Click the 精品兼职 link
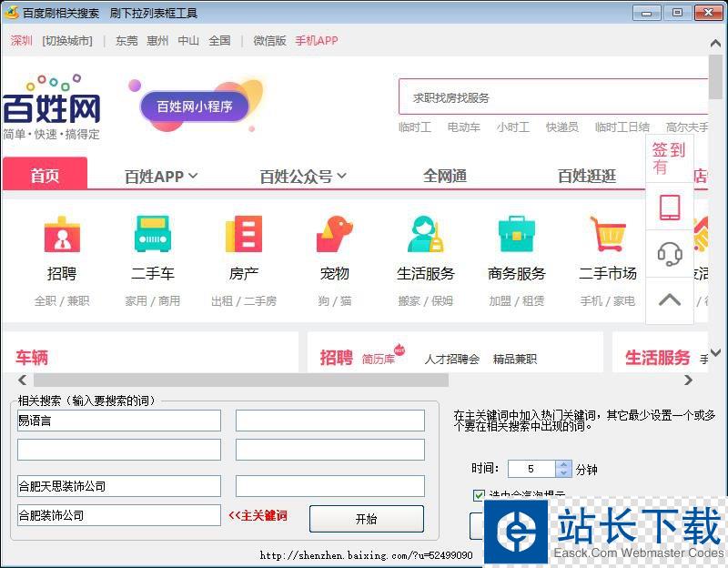Image resolution: width=728 pixels, height=568 pixels. 515,359
